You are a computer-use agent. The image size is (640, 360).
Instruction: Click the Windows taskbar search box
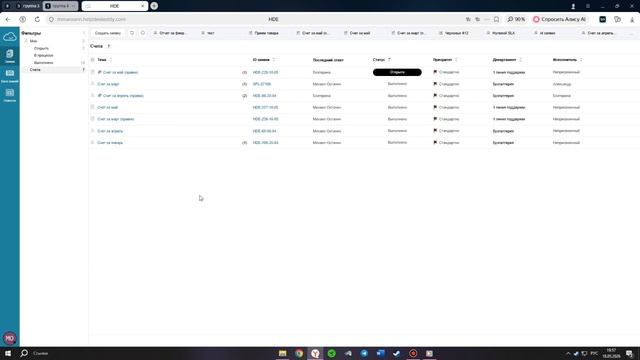[x=40, y=353]
